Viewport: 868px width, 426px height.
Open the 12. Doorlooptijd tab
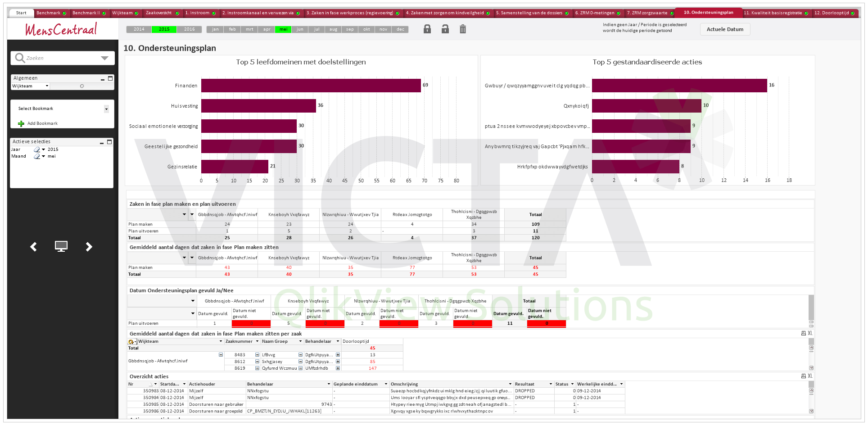[834, 13]
